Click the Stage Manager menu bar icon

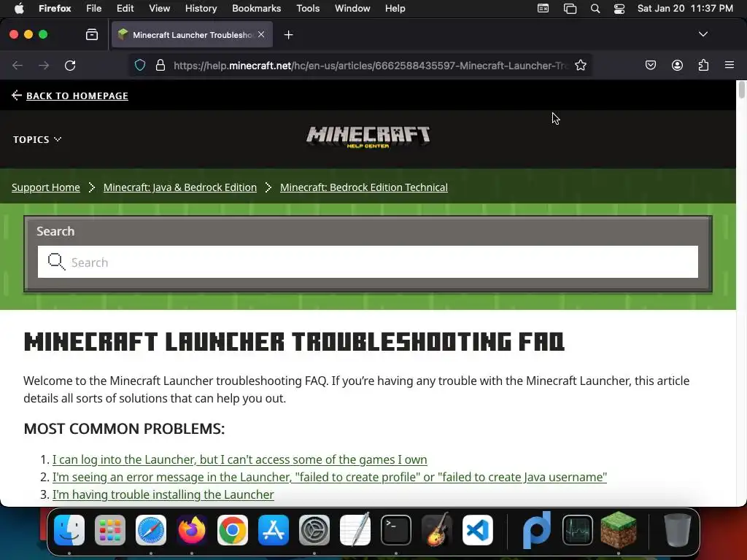[x=570, y=9]
